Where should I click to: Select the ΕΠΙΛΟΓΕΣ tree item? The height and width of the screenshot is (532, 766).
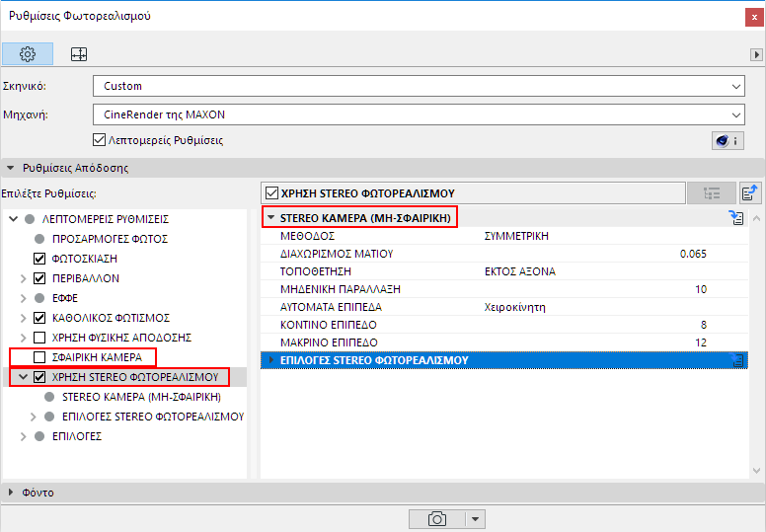77,436
